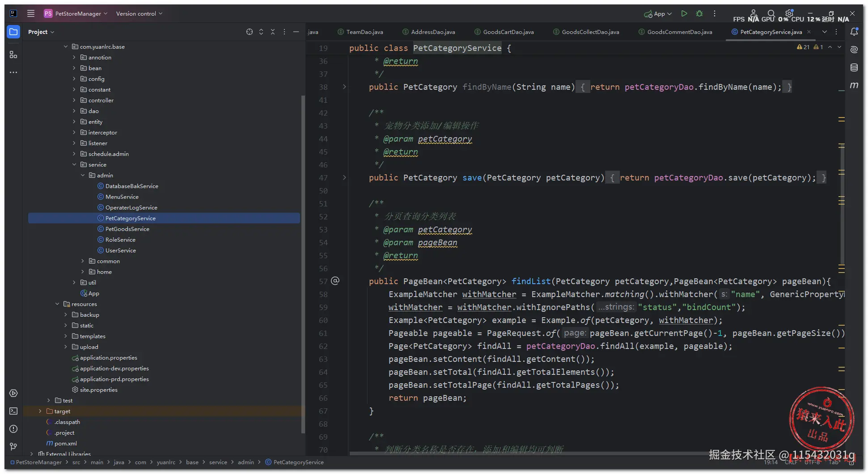Open the Database tool window

tap(854, 67)
